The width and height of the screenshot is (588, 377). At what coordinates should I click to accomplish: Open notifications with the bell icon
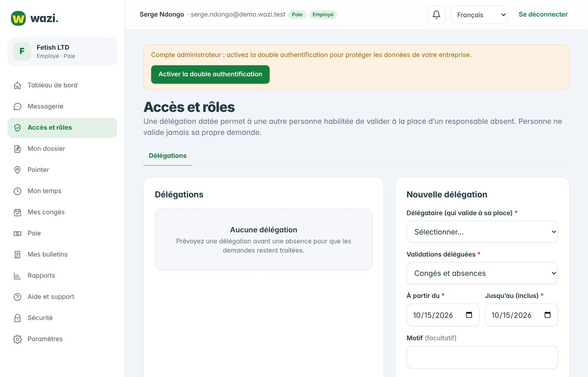tap(436, 15)
